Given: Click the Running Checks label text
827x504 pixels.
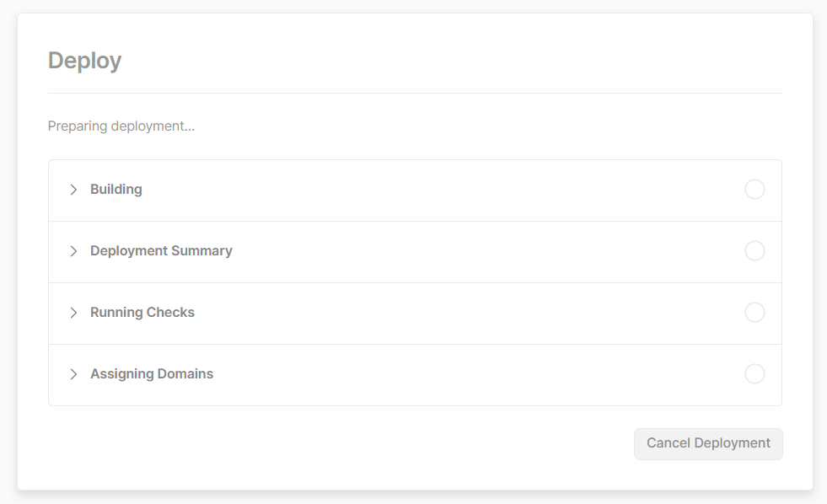Looking at the screenshot, I should pos(142,313).
